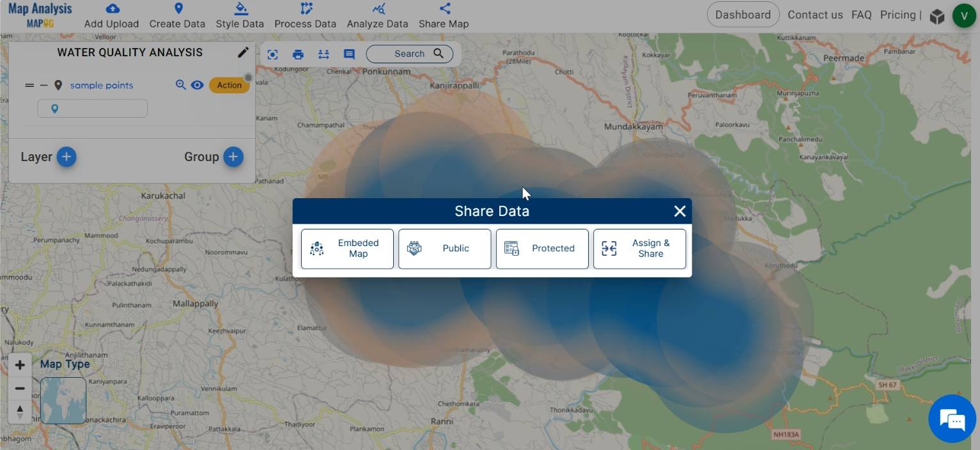Open the Style Data menu
This screenshot has width=980, height=450.
(240, 16)
